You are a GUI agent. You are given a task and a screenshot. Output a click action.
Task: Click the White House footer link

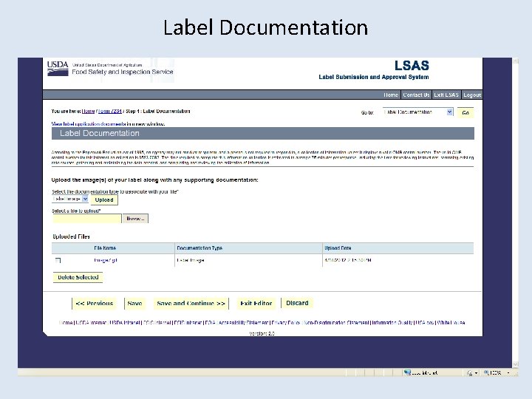coord(451,323)
